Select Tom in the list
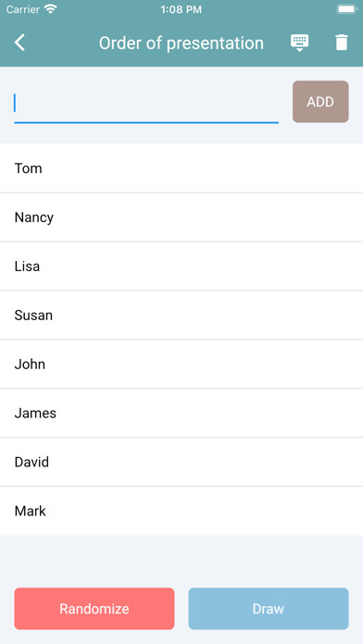 [181, 168]
